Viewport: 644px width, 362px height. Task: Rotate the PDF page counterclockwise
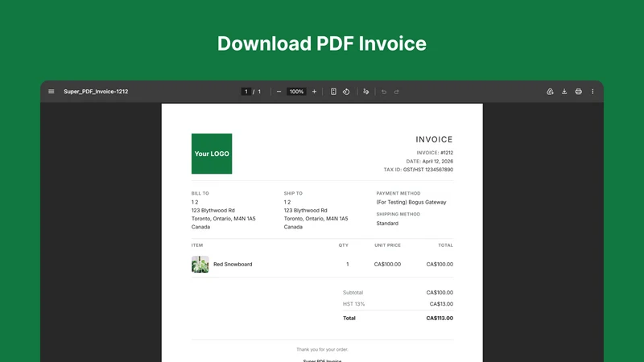[x=346, y=92]
